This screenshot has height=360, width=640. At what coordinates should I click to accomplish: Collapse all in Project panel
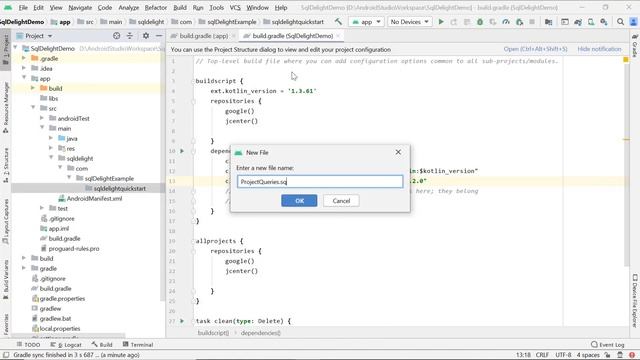pos(130,36)
